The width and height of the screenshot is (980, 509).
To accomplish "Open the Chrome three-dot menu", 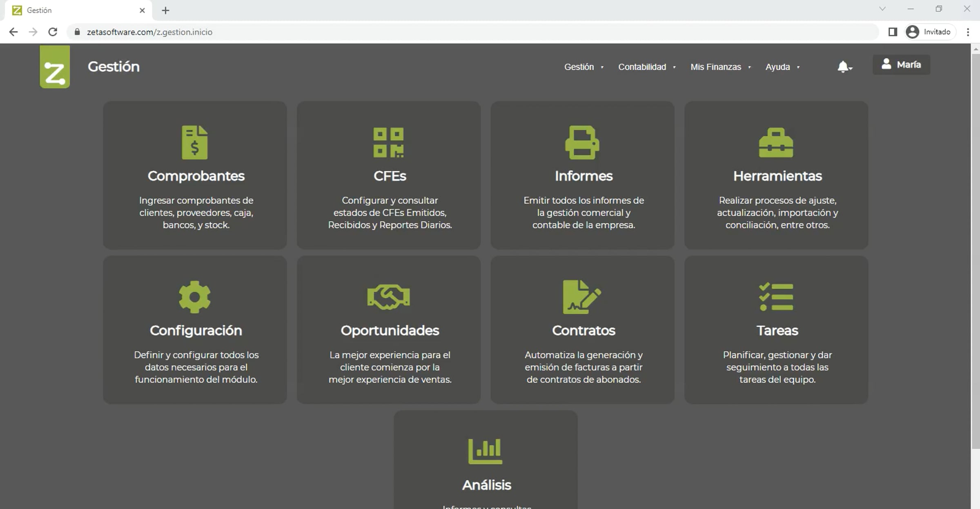I will 968,32.
